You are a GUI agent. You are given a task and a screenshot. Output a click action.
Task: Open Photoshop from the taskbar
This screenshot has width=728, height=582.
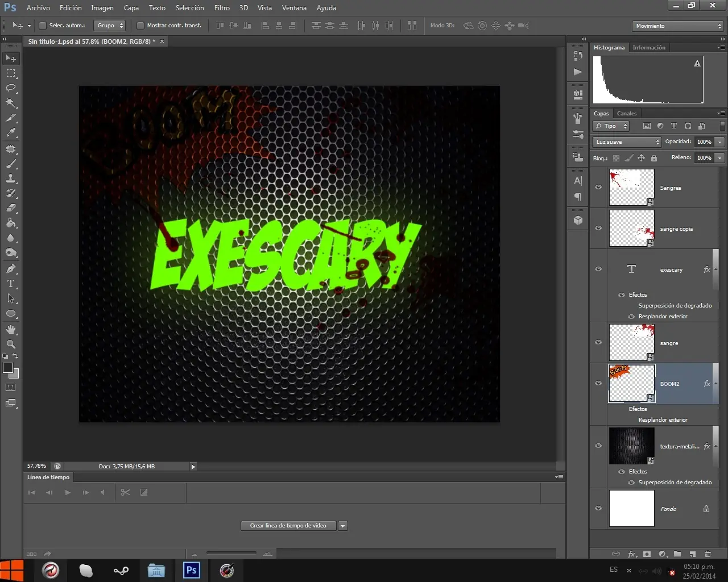pyautogui.click(x=192, y=570)
